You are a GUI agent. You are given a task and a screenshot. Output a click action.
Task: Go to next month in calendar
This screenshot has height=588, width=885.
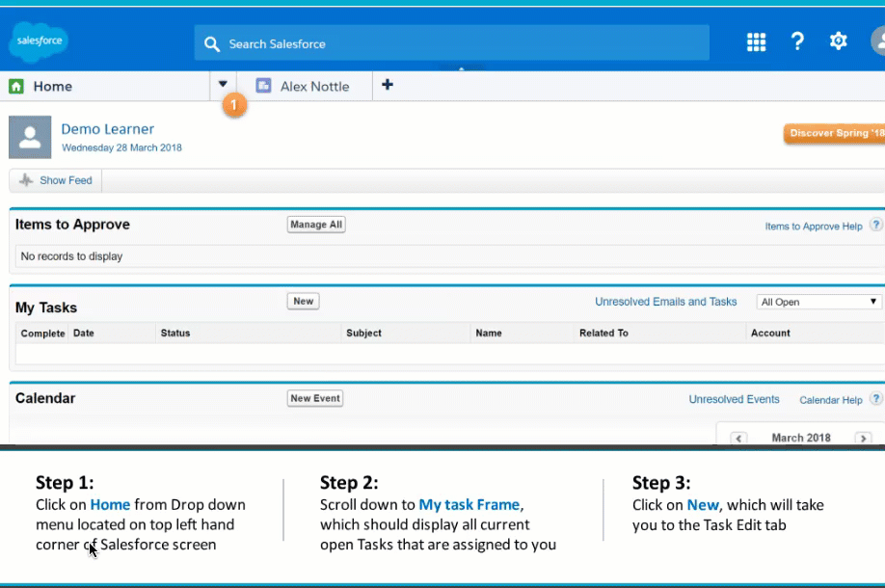pos(863,438)
